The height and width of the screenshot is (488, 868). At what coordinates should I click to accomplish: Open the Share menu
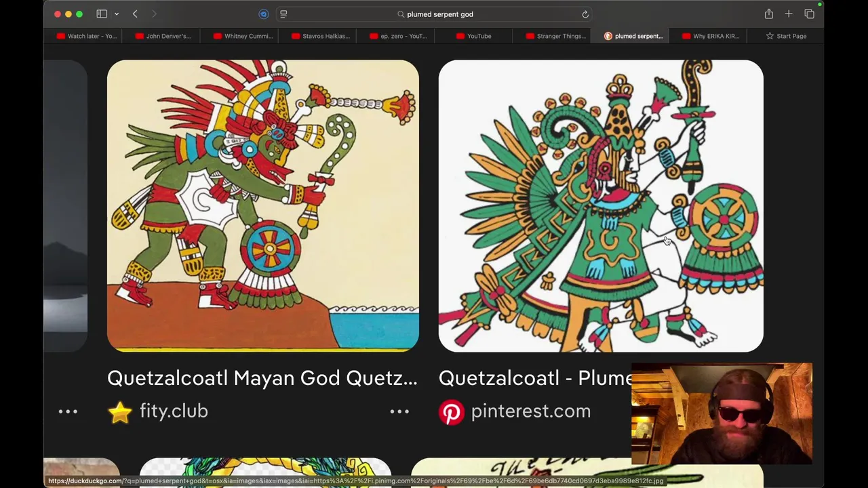768,14
